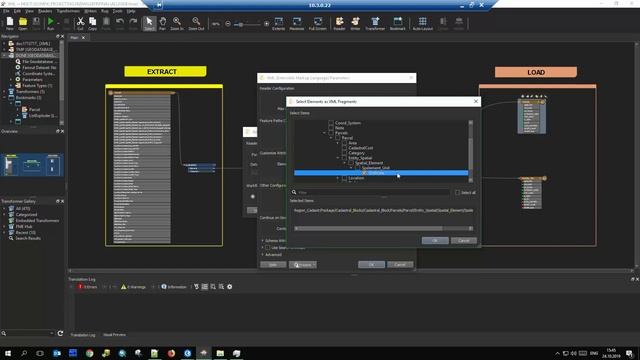
Task: Click the Bookmark toolbar icon
Action: tap(398, 23)
